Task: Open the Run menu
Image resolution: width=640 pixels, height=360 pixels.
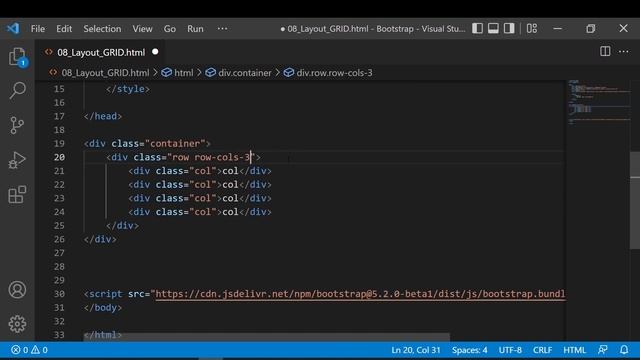Action: tap(195, 29)
